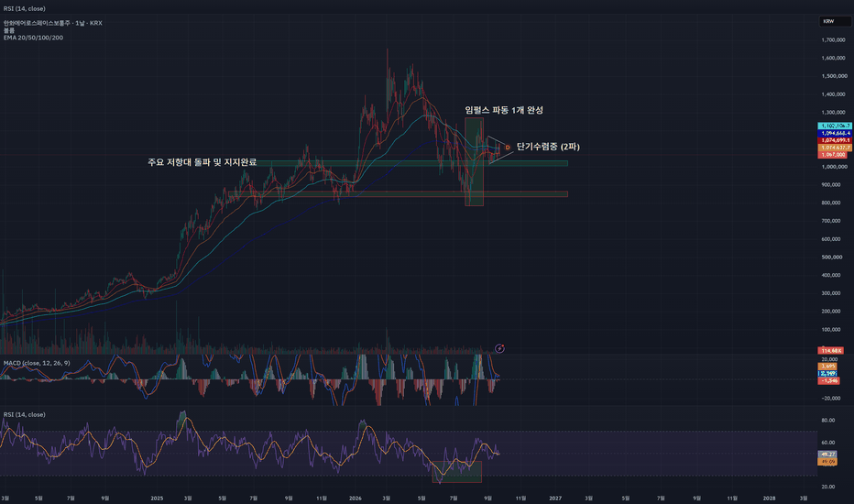Screen dimensions: 854x504
Task: Click the dark blue 1,094,668.4 price label
Action: 835,133
